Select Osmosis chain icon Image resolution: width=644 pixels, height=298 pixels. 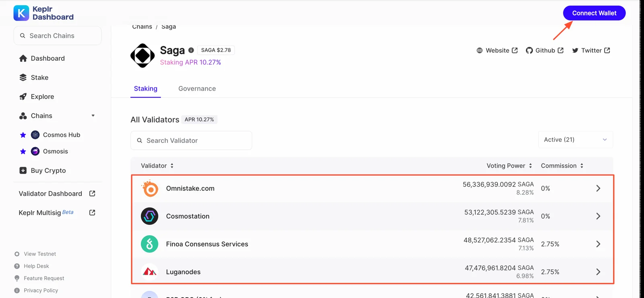pyautogui.click(x=35, y=151)
